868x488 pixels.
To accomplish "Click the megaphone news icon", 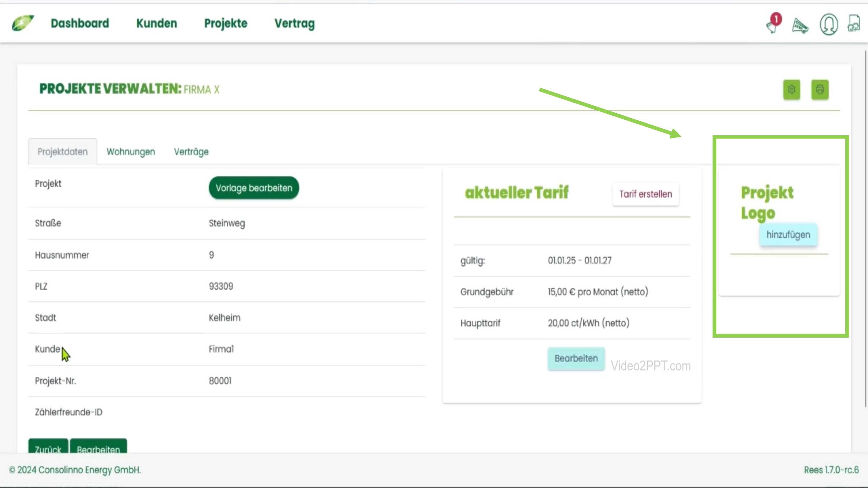I will (x=800, y=25).
